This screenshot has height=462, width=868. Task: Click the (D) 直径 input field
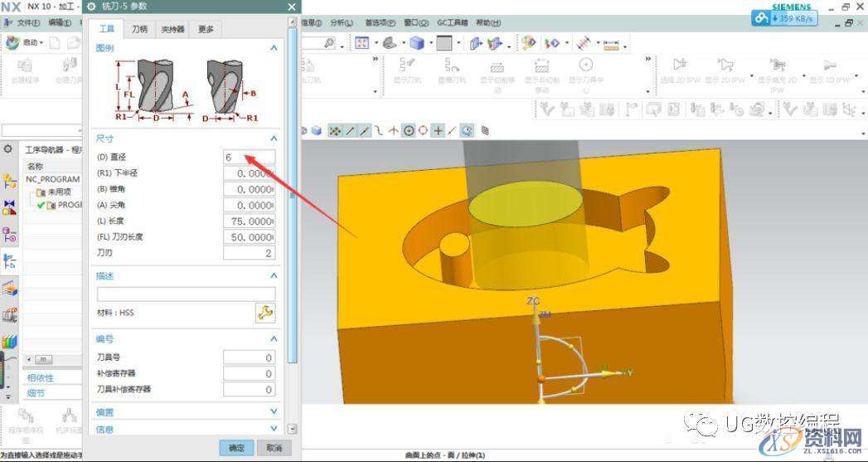tap(249, 157)
